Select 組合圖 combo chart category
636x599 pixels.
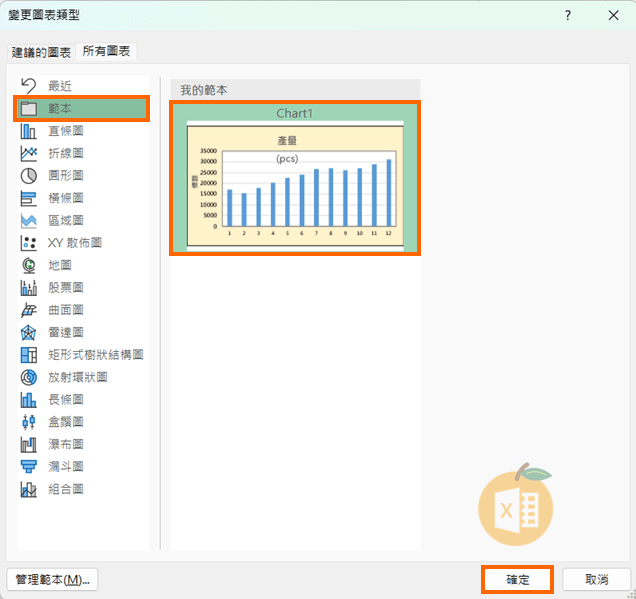(65, 489)
